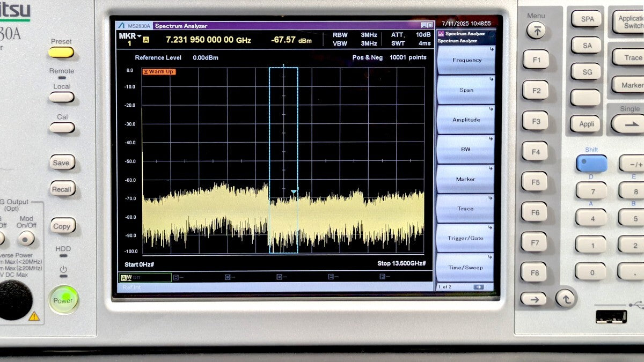Open the Amplitude softkey menu
The width and height of the screenshot is (644, 362).
tap(465, 120)
